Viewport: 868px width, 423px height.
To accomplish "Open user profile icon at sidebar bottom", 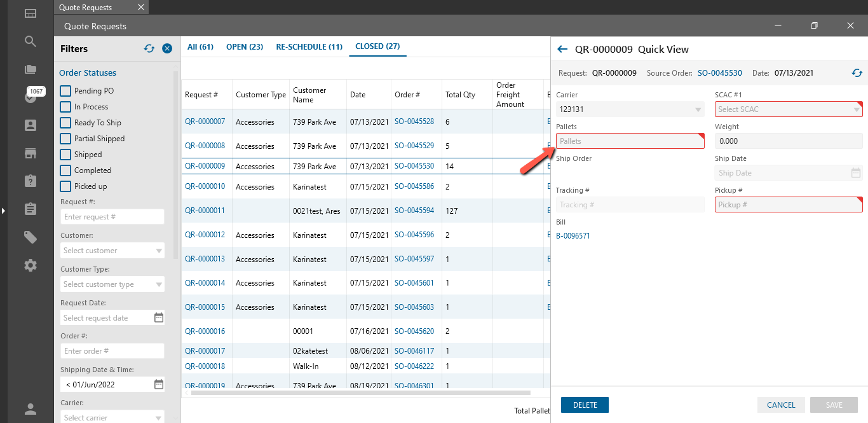I will 31,409.
